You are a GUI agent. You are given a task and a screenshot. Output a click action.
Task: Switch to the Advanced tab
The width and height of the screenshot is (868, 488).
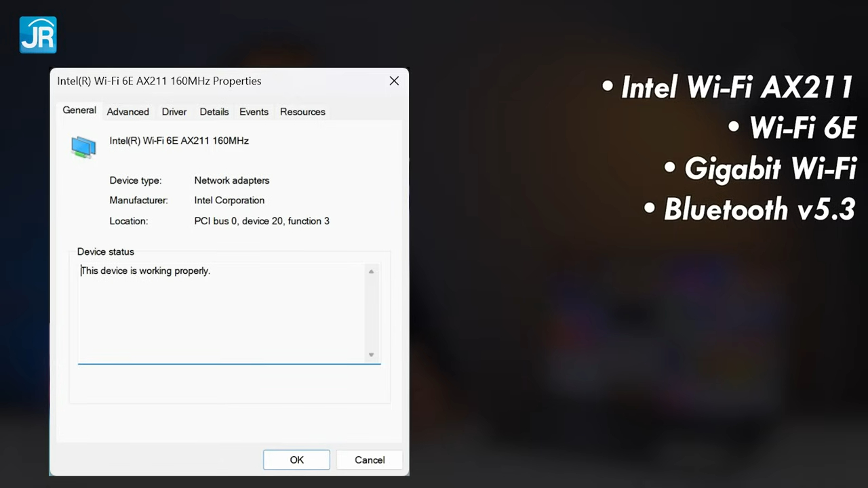tap(127, 111)
